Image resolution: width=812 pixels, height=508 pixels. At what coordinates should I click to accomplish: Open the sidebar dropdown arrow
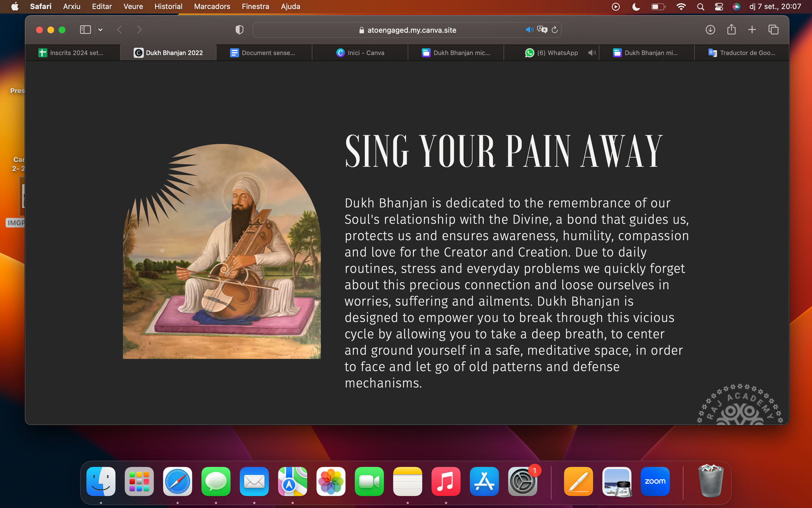[100, 30]
